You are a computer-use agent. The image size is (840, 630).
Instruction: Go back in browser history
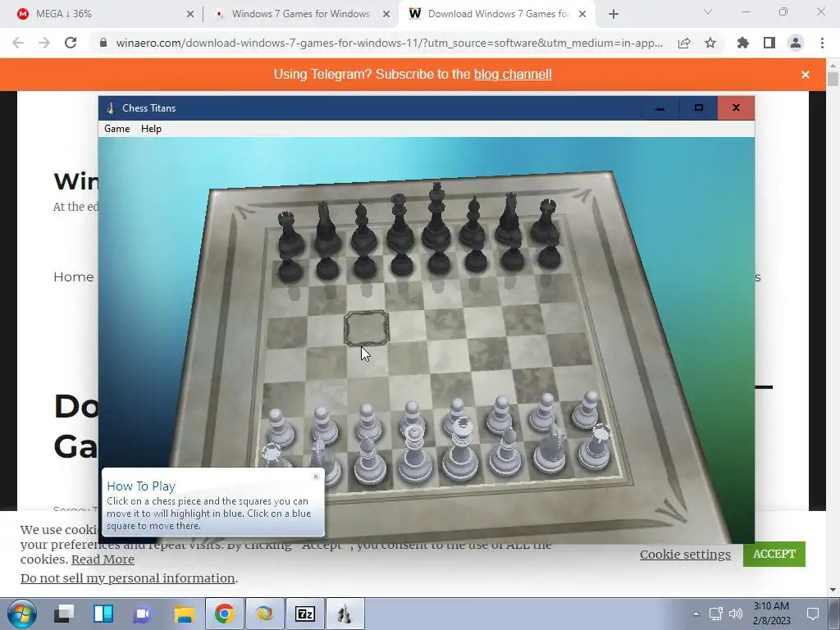pos(18,43)
